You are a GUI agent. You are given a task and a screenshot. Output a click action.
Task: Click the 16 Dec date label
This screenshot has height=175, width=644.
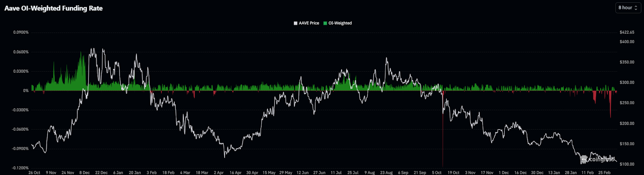tap(520, 173)
